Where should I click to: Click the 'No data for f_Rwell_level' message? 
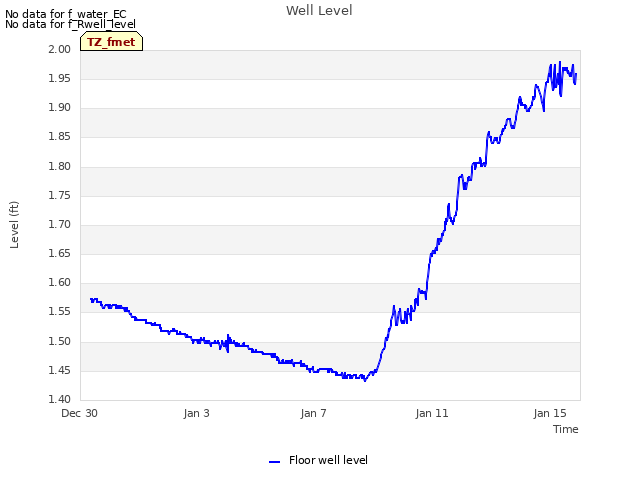(70, 24)
